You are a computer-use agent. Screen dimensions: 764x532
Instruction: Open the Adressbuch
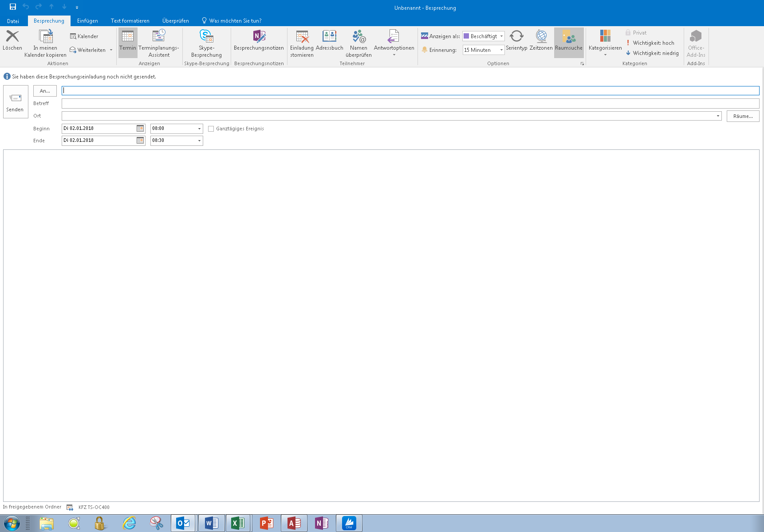point(329,40)
